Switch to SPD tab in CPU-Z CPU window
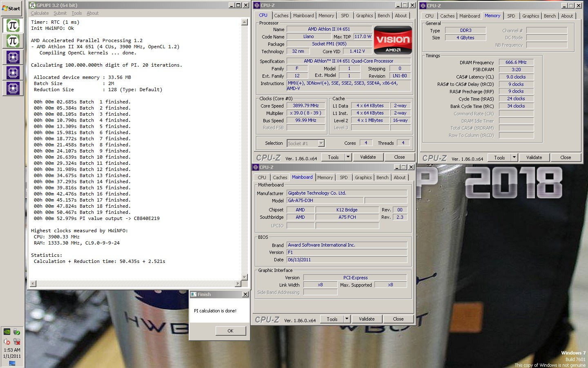This screenshot has width=588, height=368. 345,16
